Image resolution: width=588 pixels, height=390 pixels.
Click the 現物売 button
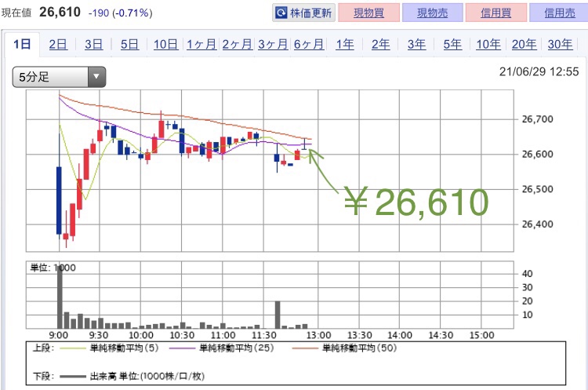pos(432,13)
